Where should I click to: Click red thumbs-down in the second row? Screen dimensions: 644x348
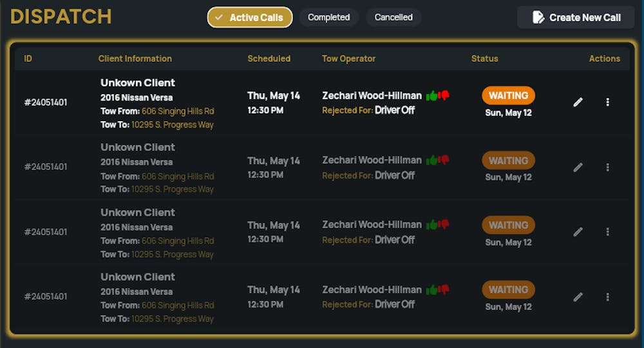444,160
